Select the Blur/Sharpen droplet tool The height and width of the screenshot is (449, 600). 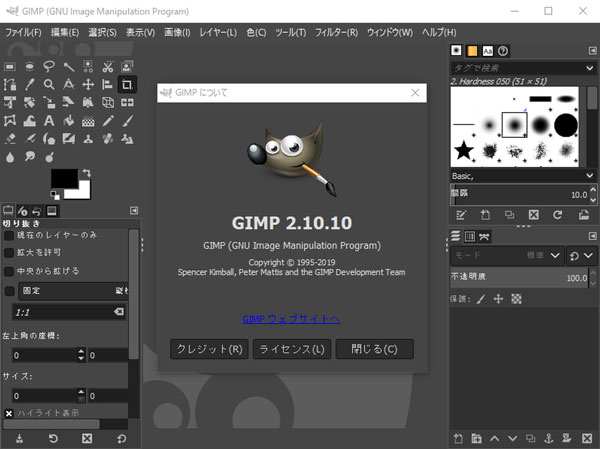click(x=10, y=157)
